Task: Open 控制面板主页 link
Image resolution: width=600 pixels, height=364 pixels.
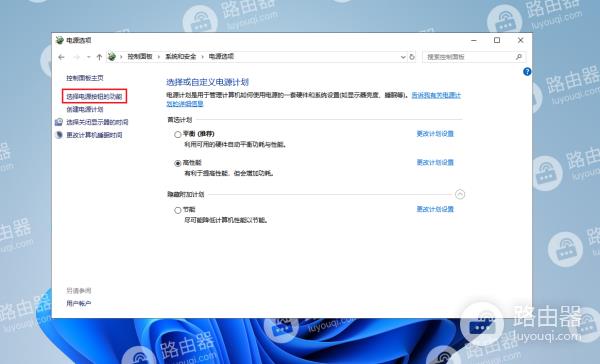Action: coord(85,78)
